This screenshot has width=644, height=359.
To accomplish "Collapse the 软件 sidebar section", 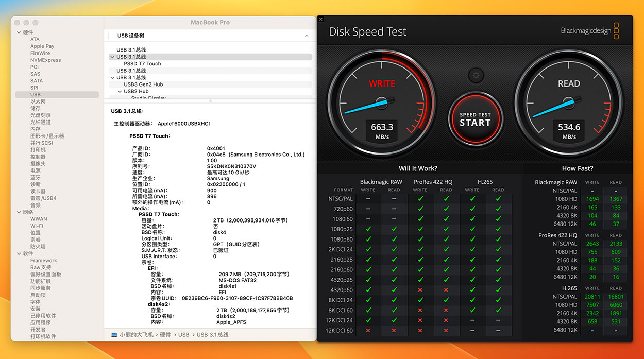I will point(19,254).
